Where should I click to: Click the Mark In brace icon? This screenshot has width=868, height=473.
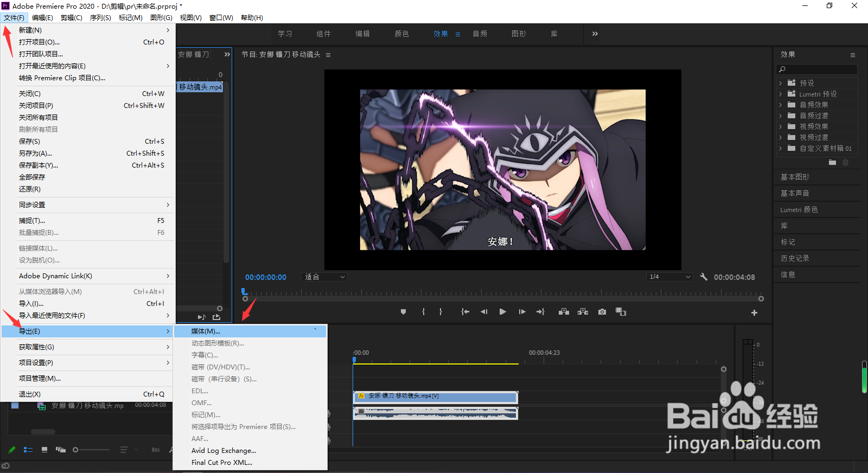[x=423, y=312]
